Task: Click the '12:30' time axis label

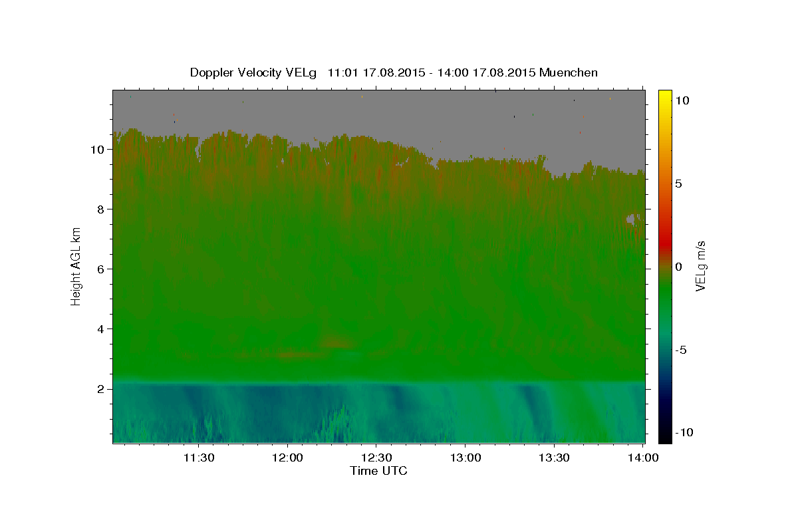Action: pyautogui.click(x=376, y=458)
